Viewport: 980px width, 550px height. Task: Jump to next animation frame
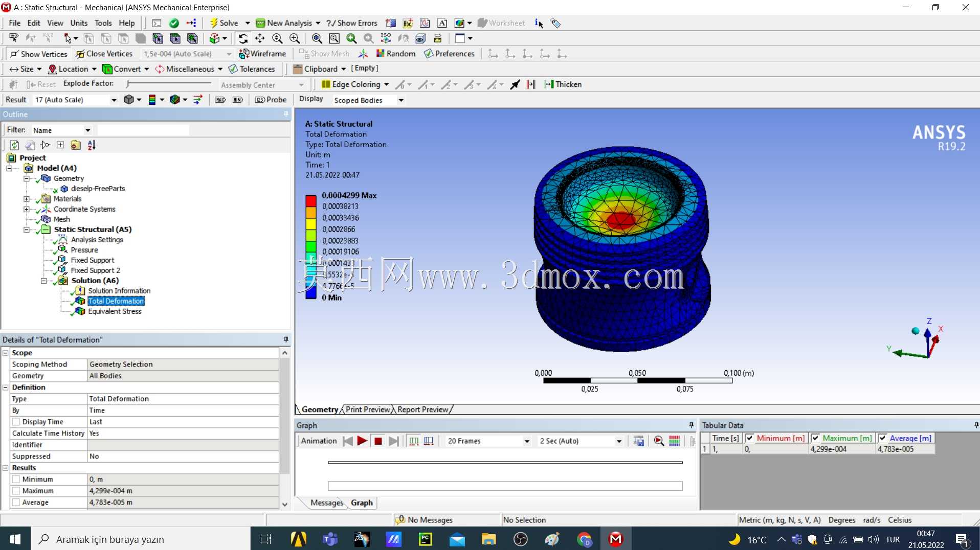[x=393, y=441]
